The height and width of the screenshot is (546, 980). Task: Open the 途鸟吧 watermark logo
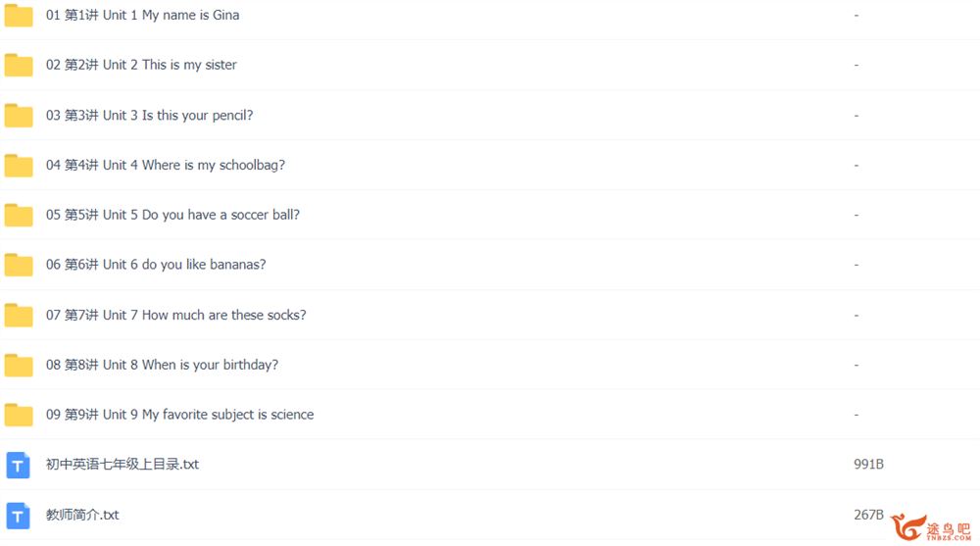click(x=931, y=527)
